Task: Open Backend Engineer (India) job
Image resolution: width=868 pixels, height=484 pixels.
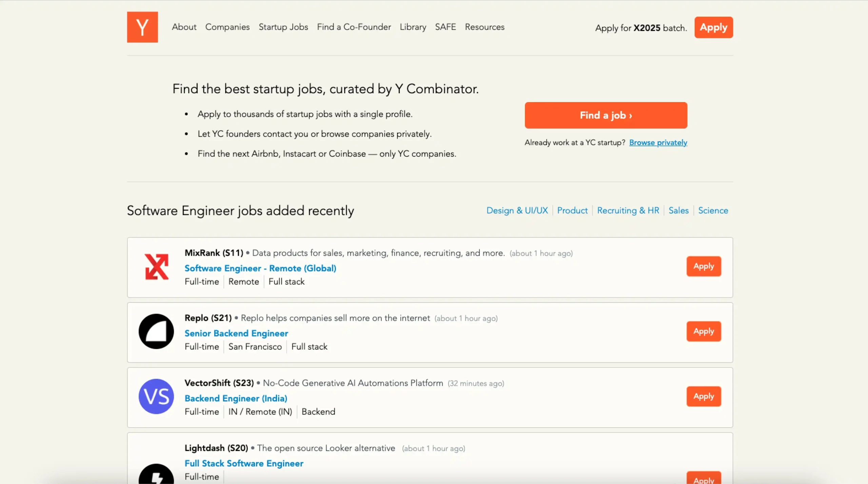Action: 236,399
